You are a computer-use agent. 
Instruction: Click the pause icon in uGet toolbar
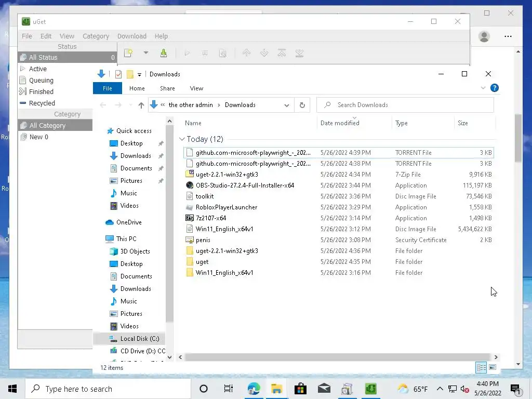click(205, 54)
